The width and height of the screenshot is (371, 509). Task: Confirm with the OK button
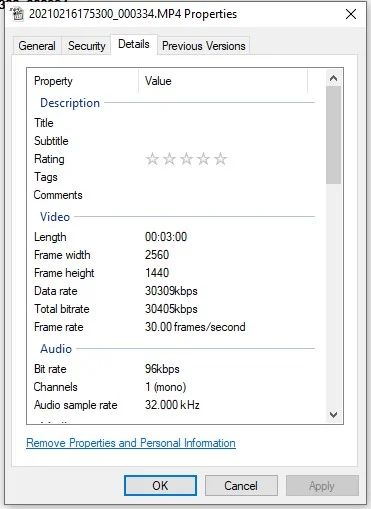point(160,486)
